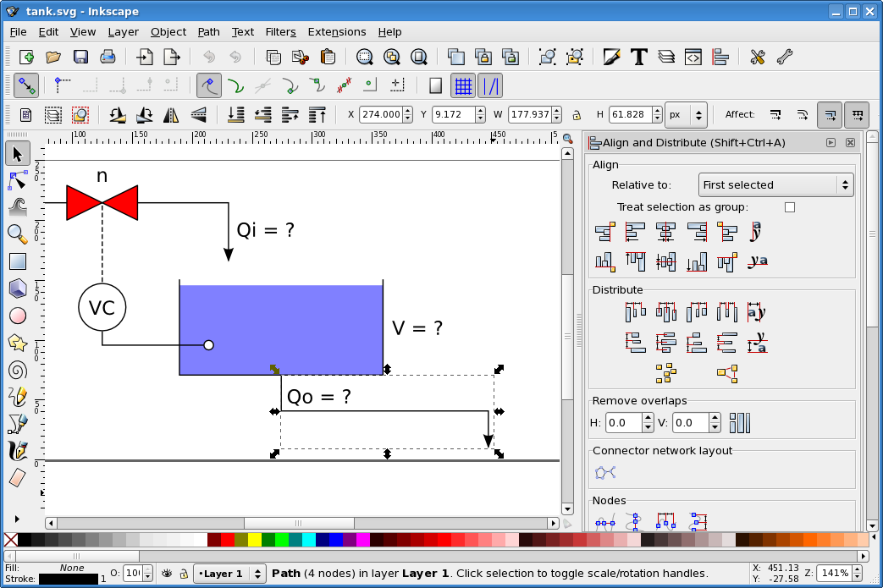Raise selection to top

tap(317, 115)
